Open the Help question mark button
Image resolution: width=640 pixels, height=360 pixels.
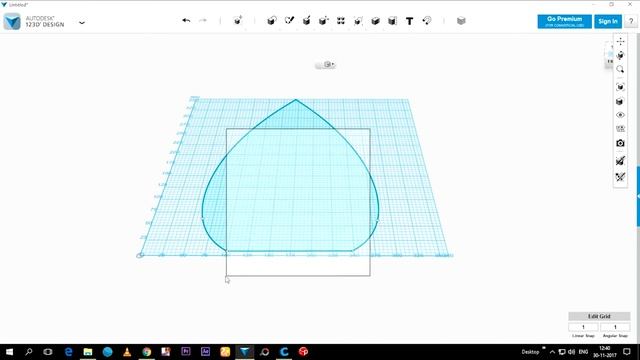(x=631, y=22)
